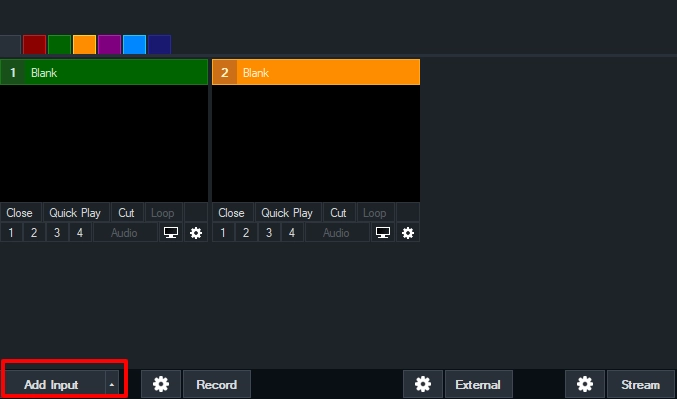Open recording settings gear next to Record
Image resolution: width=677 pixels, height=399 pixels.
pyautogui.click(x=161, y=384)
